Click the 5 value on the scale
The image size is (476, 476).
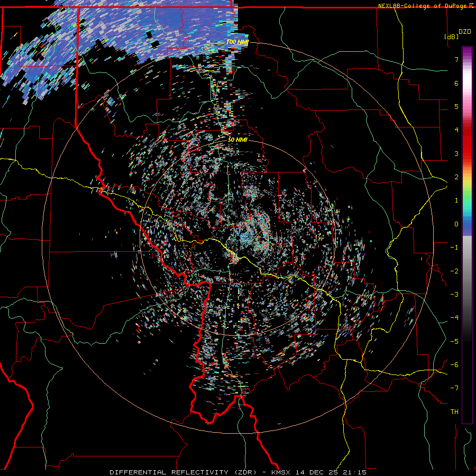tap(456, 106)
